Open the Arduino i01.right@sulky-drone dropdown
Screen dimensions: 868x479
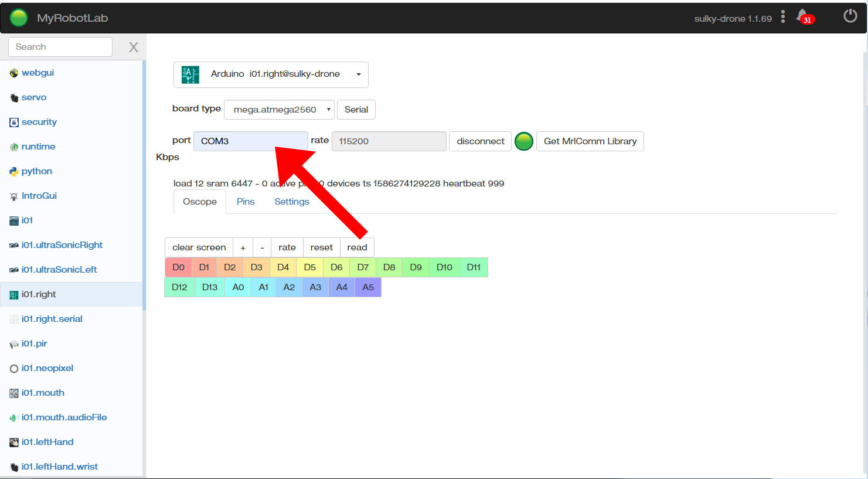pyautogui.click(x=271, y=74)
